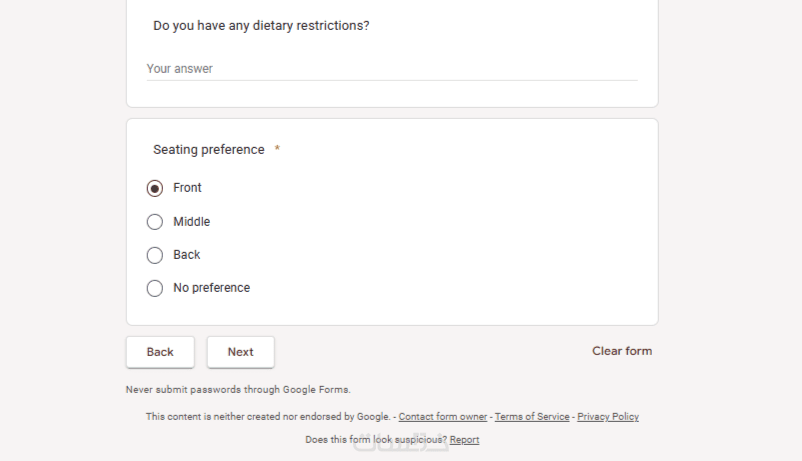Click the red required asterisk by Seating preference
The width and height of the screenshot is (802, 461).
[x=277, y=150]
